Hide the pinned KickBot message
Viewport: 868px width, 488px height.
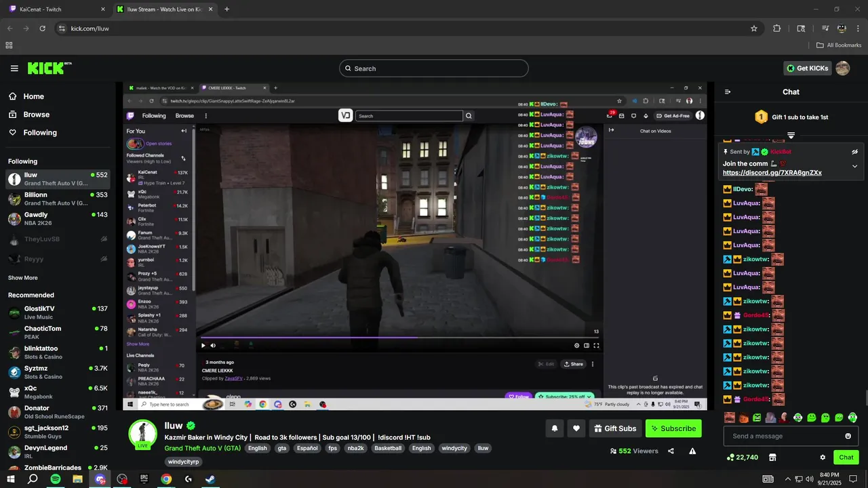click(854, 152)
